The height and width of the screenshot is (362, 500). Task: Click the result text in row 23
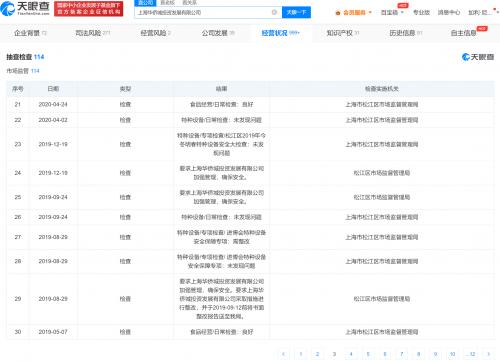pos(221,144)
